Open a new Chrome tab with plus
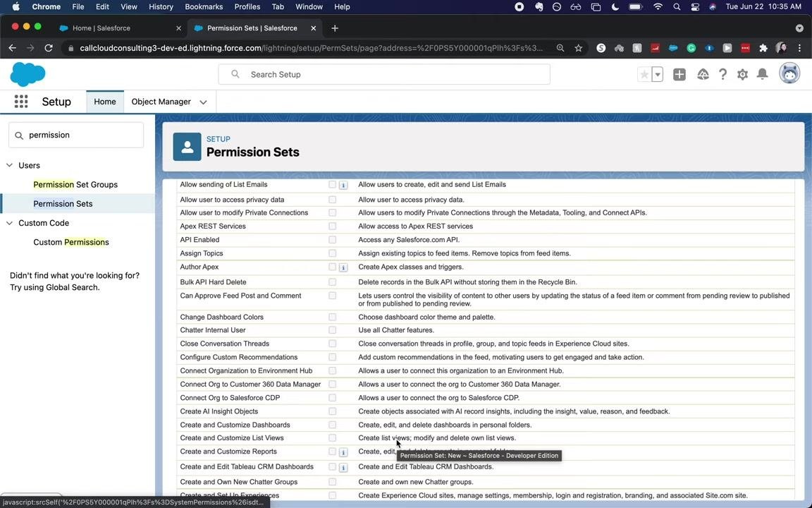The height and width of the screenshot is (508, 812). pyautogui.click(x=335, y=28)
